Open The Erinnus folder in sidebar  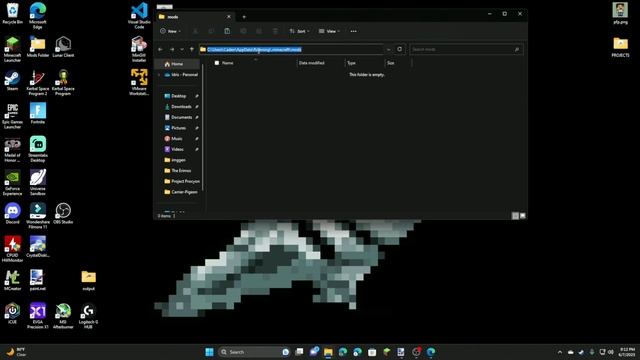(181, 171)
